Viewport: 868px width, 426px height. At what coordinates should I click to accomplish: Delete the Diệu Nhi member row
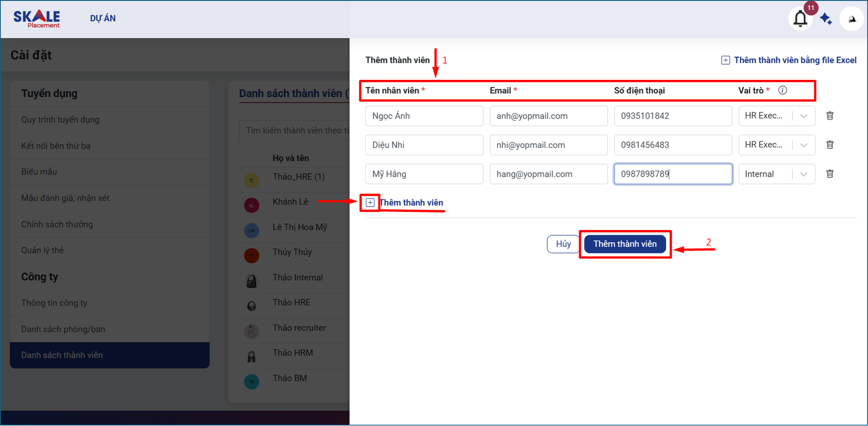coord(830,145)
